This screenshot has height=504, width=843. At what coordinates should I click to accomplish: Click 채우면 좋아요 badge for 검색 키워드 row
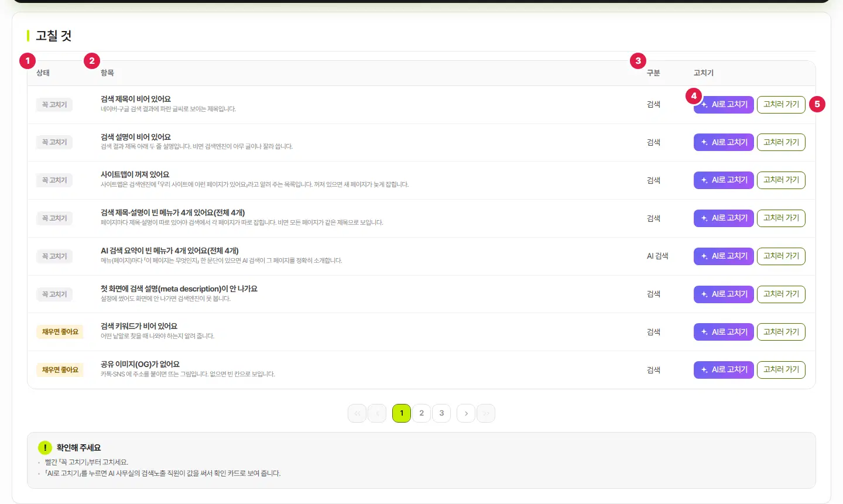pos(60,332)
